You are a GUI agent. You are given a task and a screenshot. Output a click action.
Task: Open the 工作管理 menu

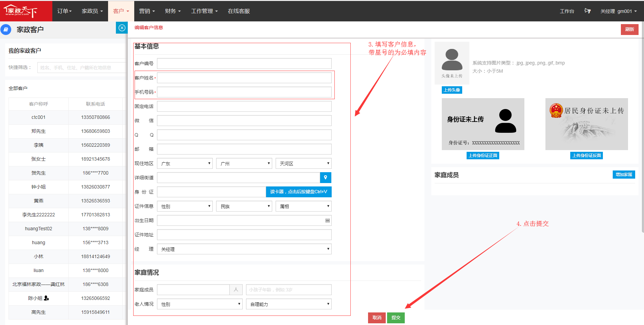pos(204,11)
